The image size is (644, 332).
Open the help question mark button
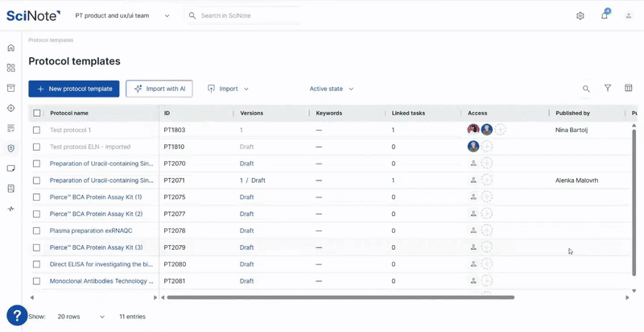click(18, 315)
